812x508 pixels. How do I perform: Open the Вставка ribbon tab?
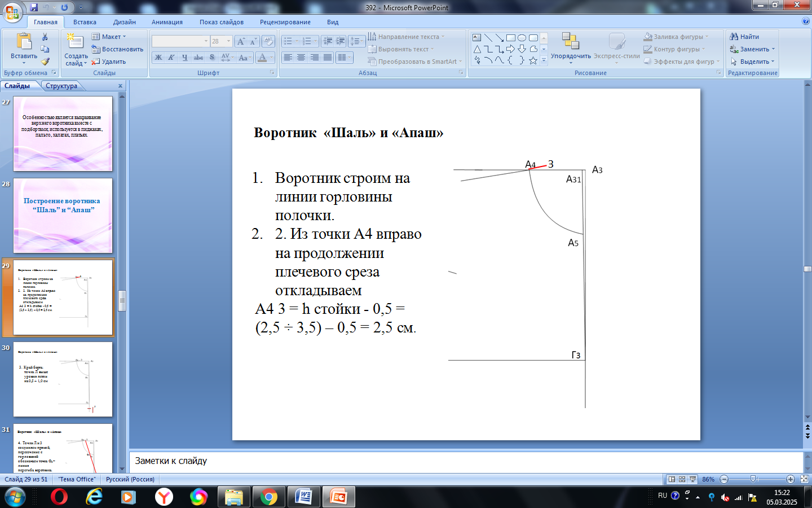coord(85,22)
